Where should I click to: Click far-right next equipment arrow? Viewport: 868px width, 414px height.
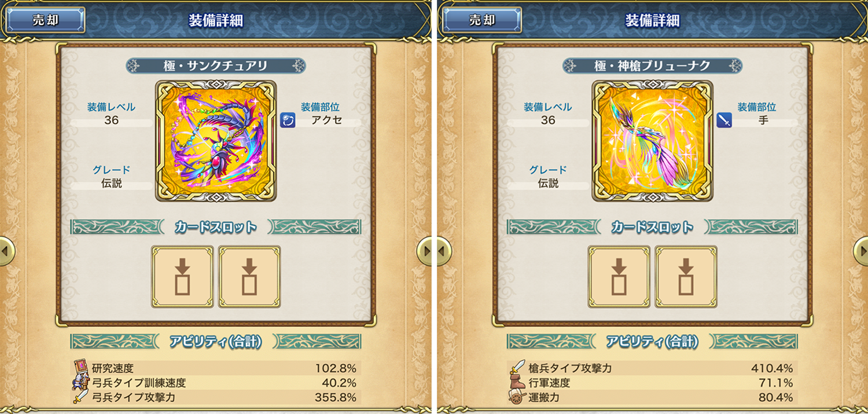click(x=862, y=251)
